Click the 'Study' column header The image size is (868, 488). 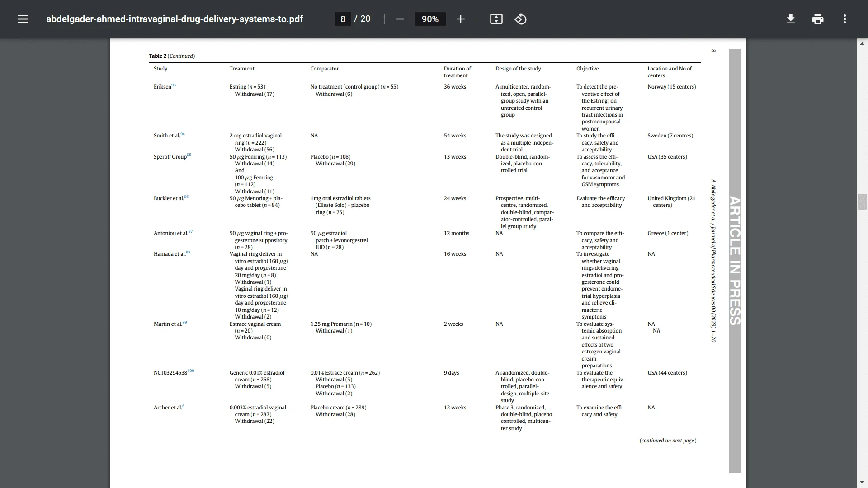160,69
